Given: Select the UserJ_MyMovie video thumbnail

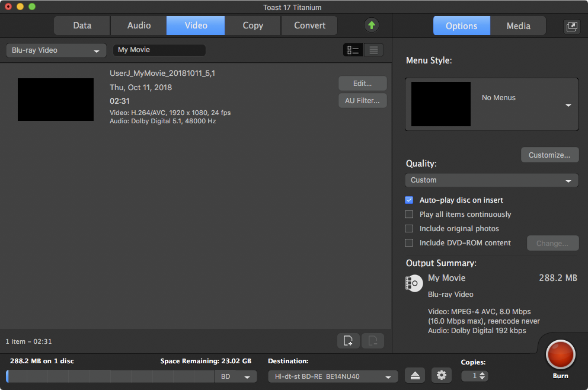Looking at the screenshot, I should 56,100.
